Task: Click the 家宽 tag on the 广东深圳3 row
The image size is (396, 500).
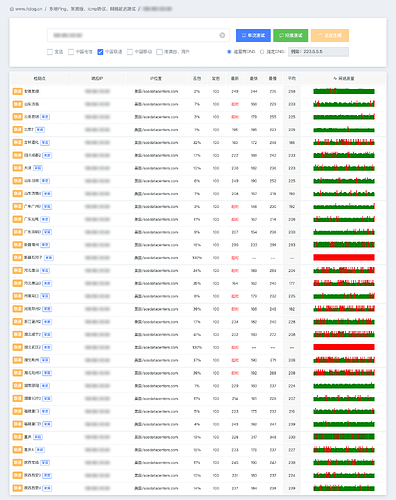Action: coord(47,232)
